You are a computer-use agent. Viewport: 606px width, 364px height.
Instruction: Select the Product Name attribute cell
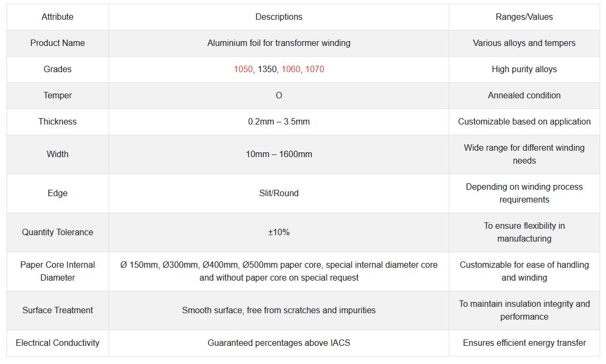point(58,43)
